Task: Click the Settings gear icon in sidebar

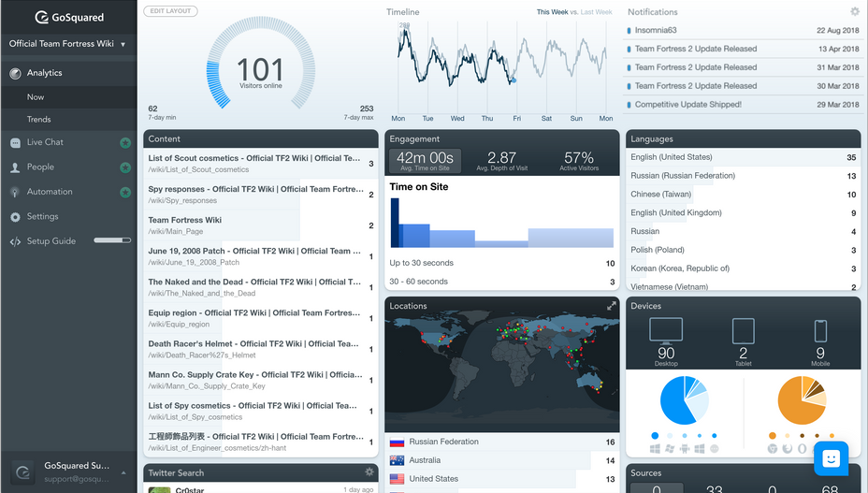Action: (x=16, y=217)
